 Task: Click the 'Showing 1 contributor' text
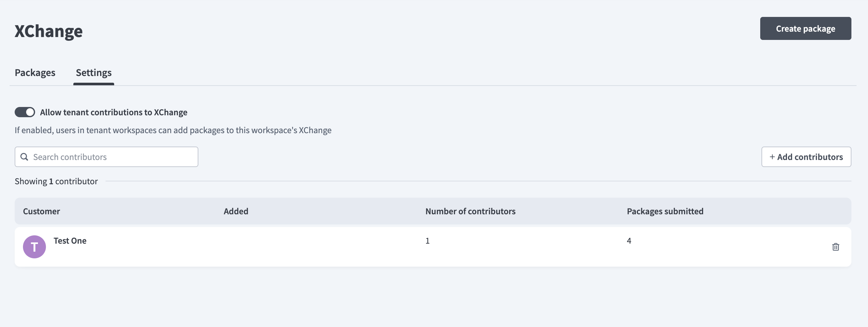coord(56,181)
